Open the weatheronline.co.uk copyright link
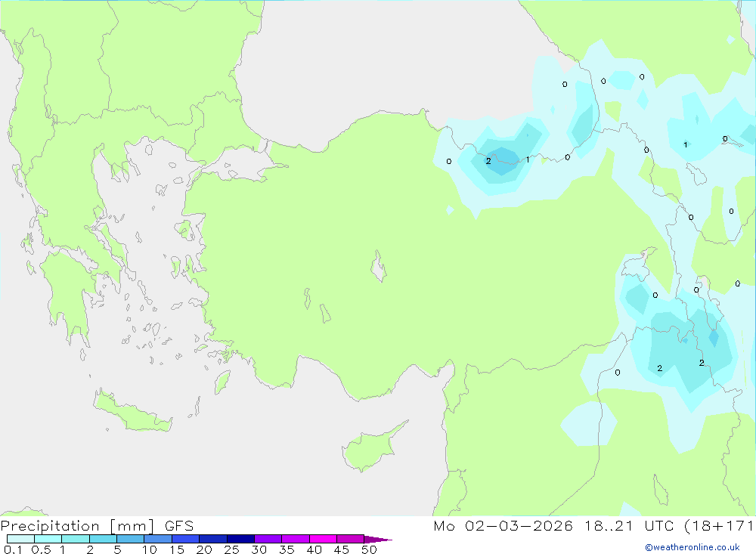 (x=692, y=547)
